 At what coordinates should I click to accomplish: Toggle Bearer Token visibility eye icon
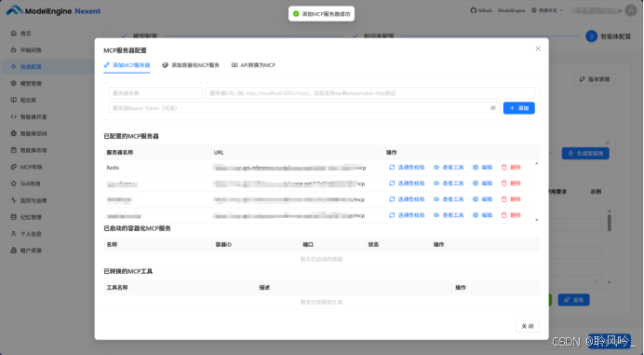pyautogui.click(x=493, y=108)
